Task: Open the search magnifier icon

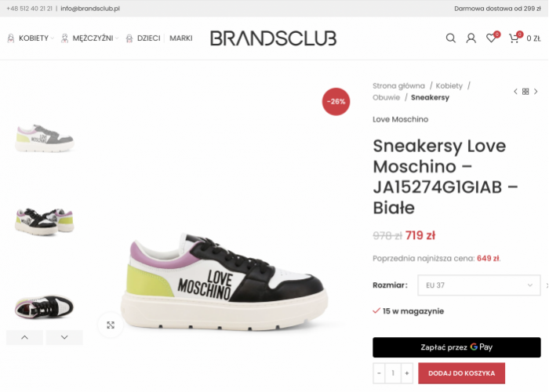Action: pyautogui.click(x=451, y=38)
